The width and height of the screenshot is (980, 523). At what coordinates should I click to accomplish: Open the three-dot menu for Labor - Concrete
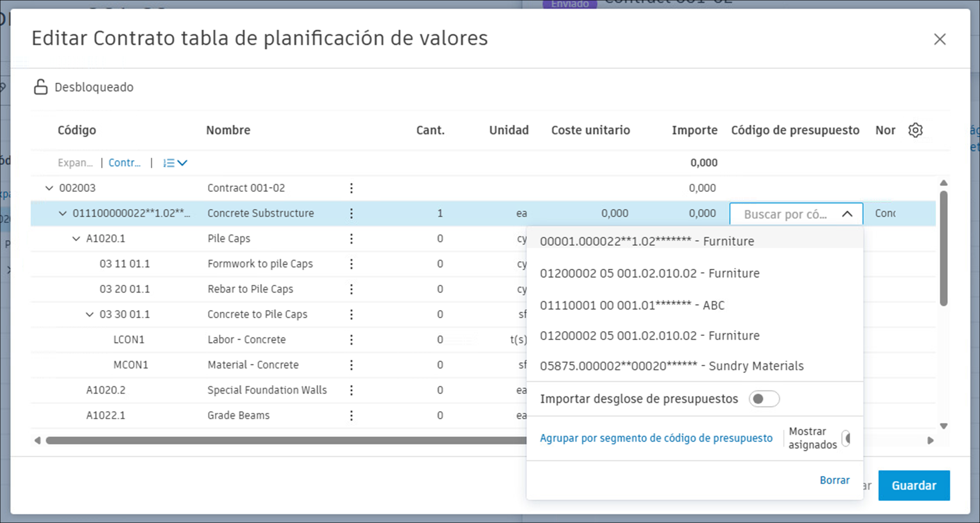point(351,339)
